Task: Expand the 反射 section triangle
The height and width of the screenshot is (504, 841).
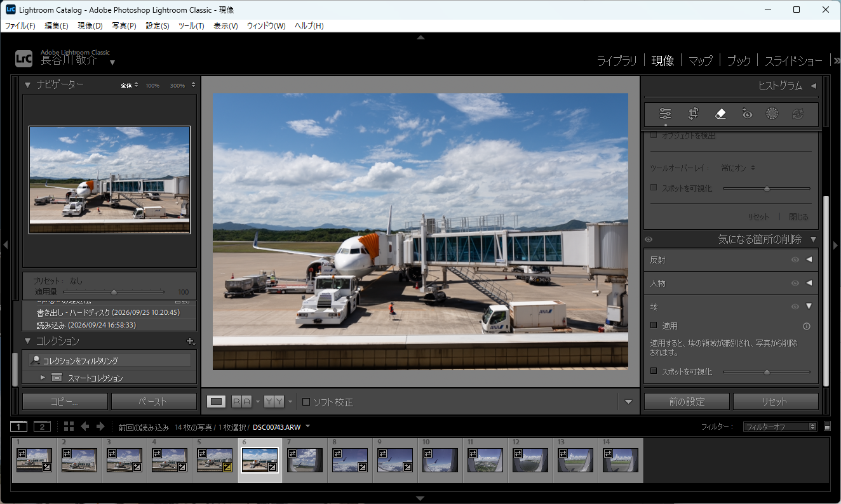Action: coord(809,260)
